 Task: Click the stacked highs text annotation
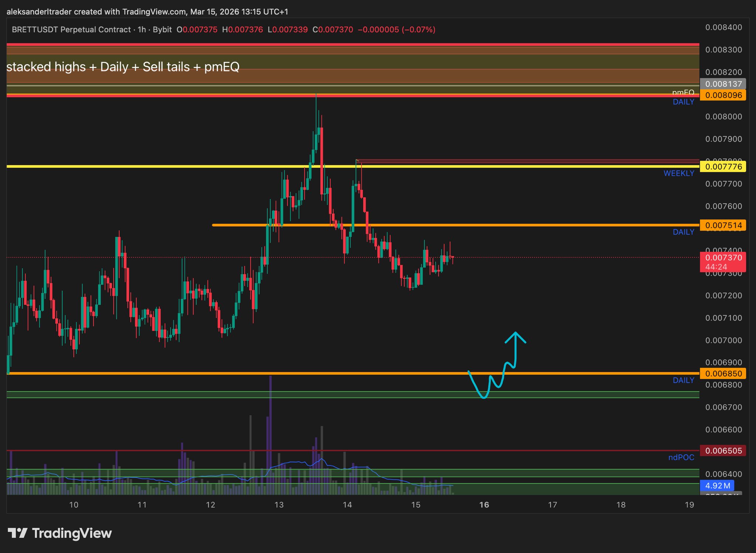point(123,67)
